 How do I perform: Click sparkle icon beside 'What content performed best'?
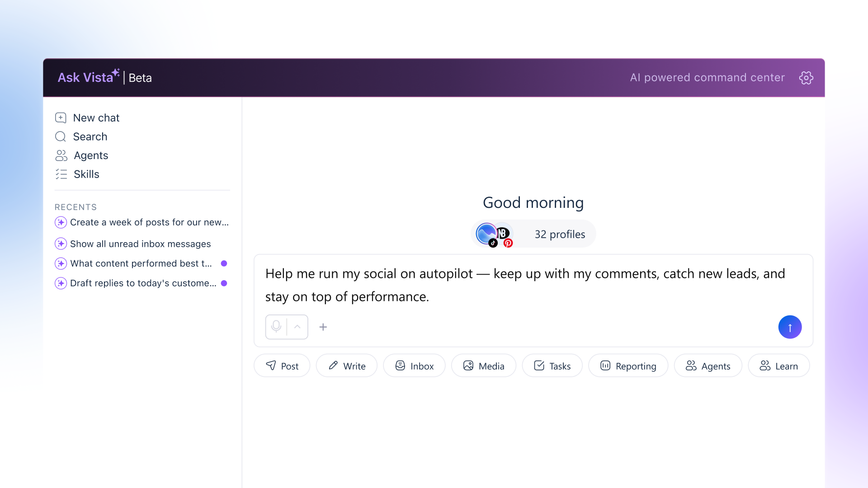(61, 263)
